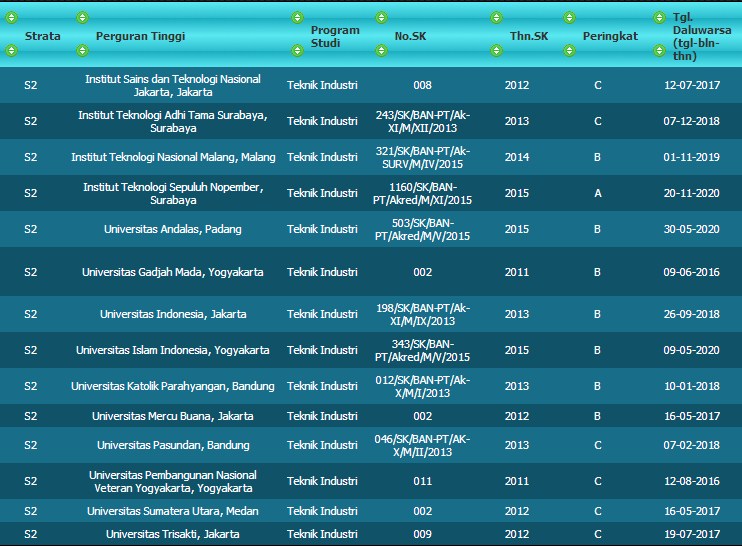The width and height of the screenshot is (742, 546).
Task: Click expiry date 30-05-2020
Action: (691, 229)
